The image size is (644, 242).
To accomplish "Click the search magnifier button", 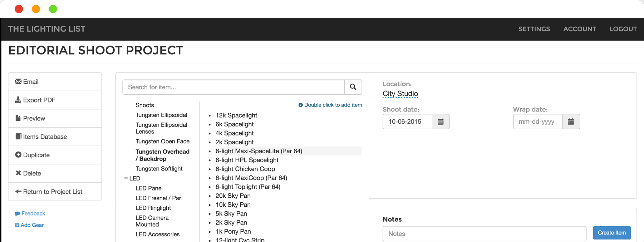I will pyautogui.click(x=353, y=87).
